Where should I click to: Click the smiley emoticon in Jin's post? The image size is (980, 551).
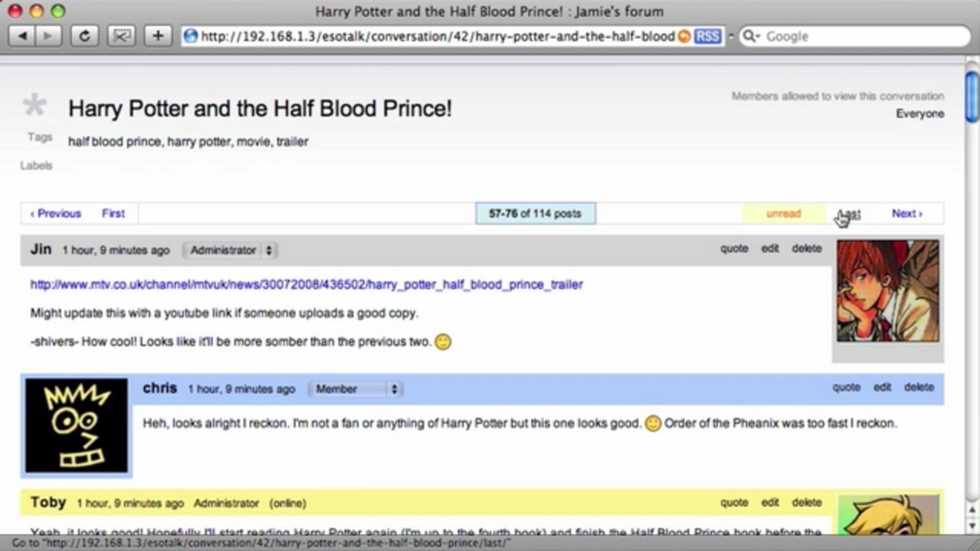click(x=443, y=342)
